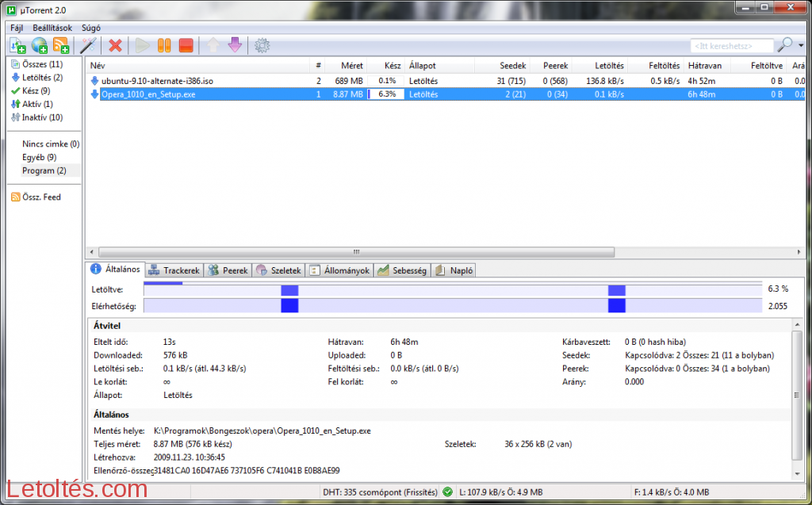Screen dimensions: 812x505
Task: Open the Fájl menu
Action: click(x=17, y=28)
